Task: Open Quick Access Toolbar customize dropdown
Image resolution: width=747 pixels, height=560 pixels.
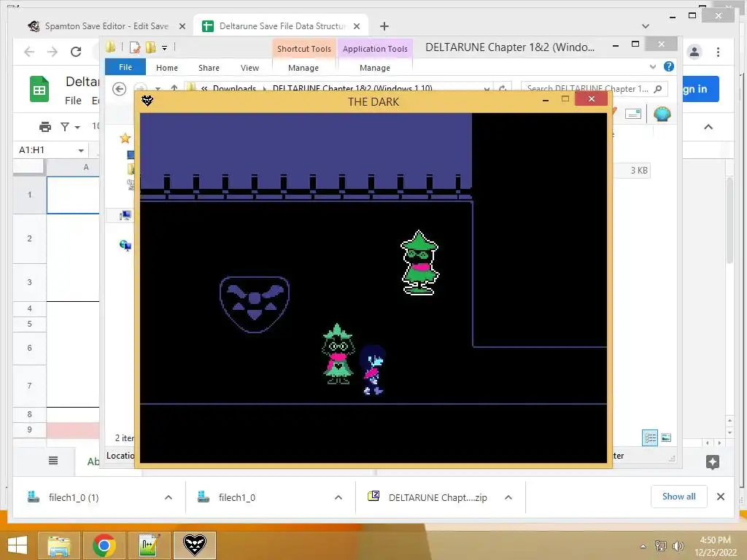Action: (x=164, y=47)
